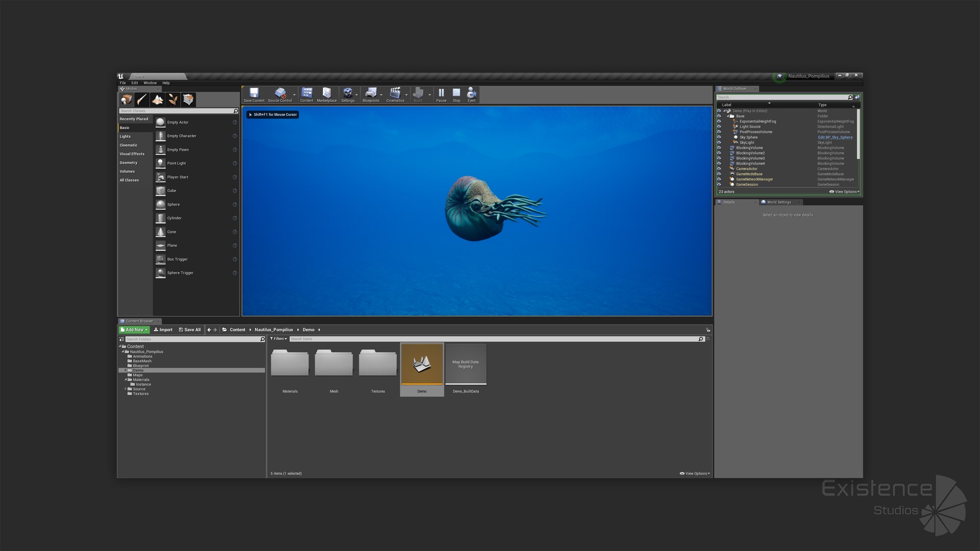Collapse Nautilus_Pompilius folder tree
Screen dimensions: 980x551
point(123,352)
